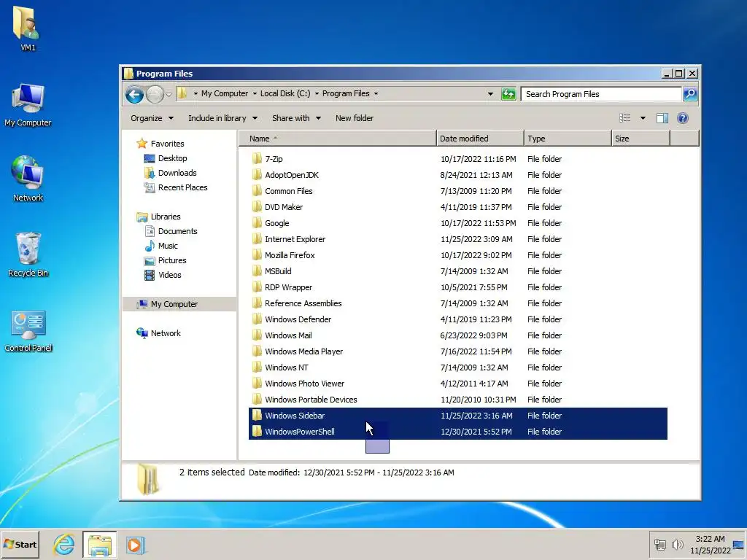
Task: Select the Windows Media Player folder name
Action: [x=304, y=351]
